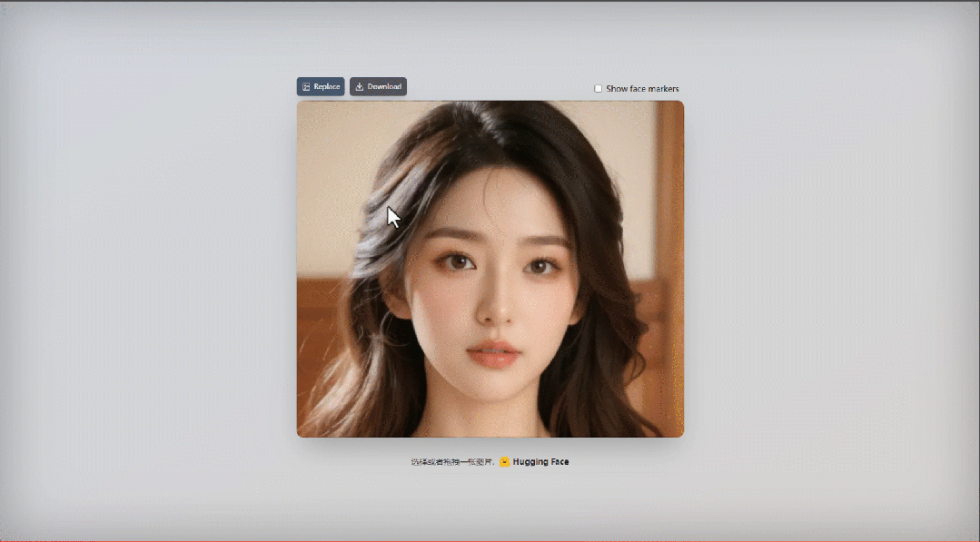This screenshot has height=542, width=980.
Task: Click the image icon on the Replace button
Action: tap(306, 87)
